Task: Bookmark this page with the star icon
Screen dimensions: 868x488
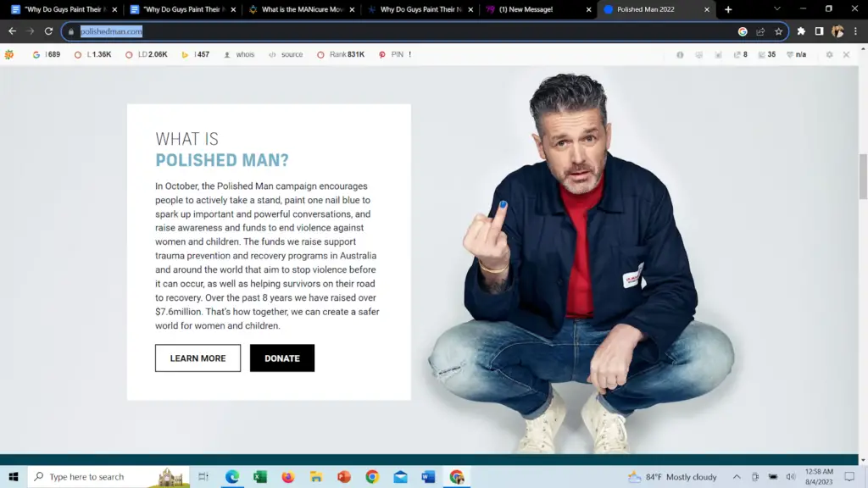Action: point(778,31)
